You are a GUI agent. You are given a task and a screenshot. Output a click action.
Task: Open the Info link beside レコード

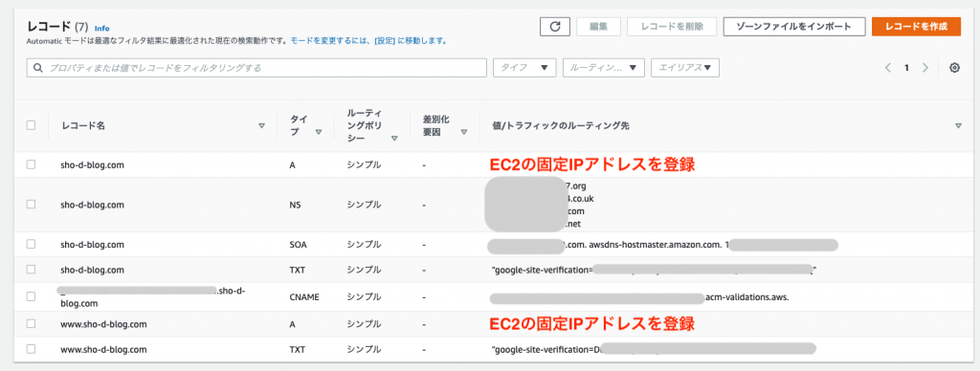101,28
